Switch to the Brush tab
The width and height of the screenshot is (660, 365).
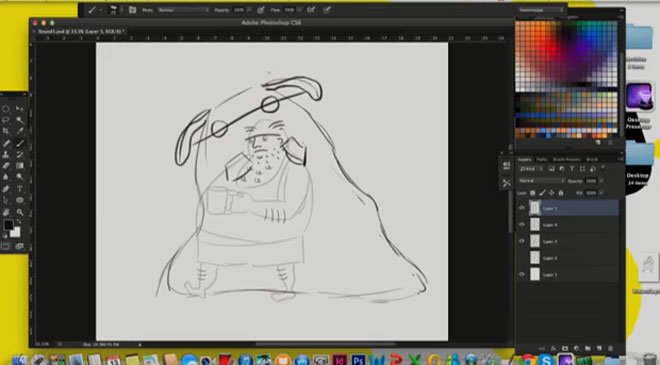[592, 160]
